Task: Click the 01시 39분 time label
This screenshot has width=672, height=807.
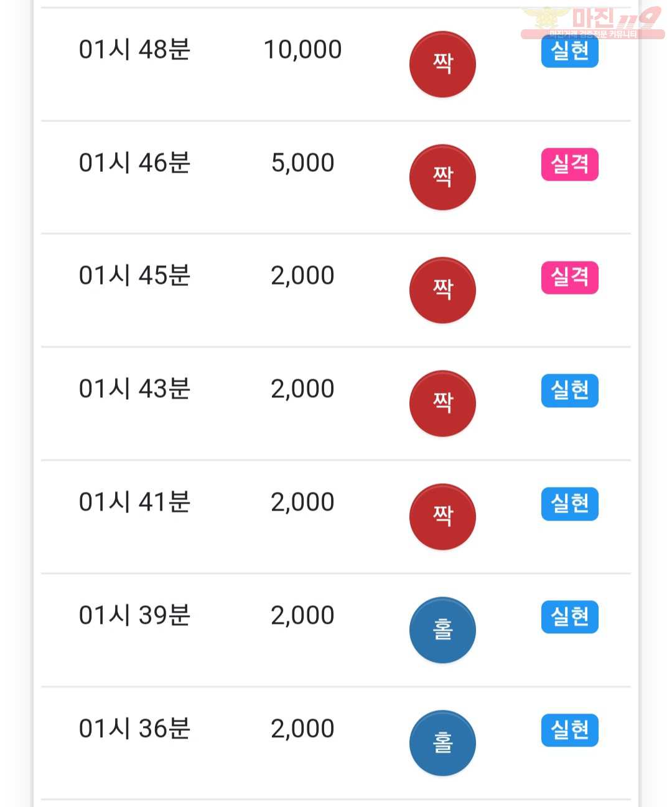Action: tap(134, 615)
